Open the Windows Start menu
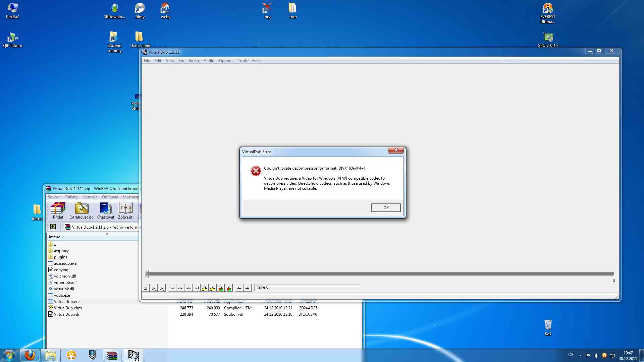 pyautogui.click(x=9, y=355)
